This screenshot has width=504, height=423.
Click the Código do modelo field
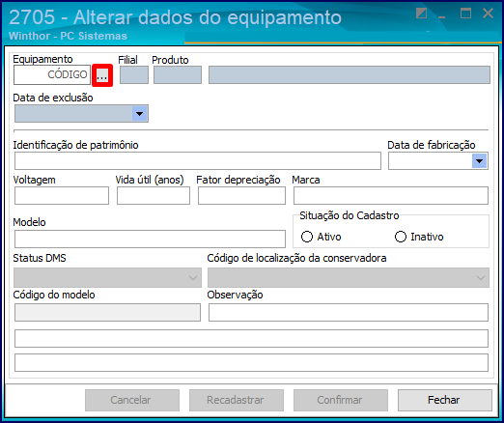107,313
